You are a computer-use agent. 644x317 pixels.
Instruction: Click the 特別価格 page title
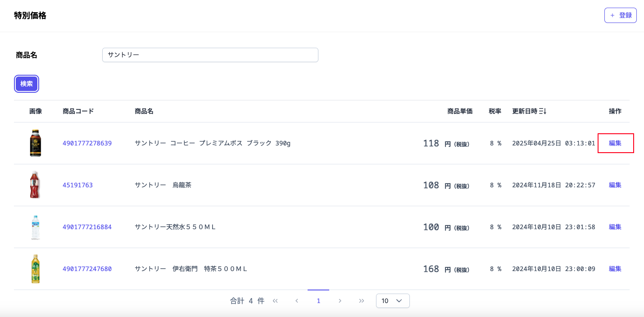tap(30, 16)
